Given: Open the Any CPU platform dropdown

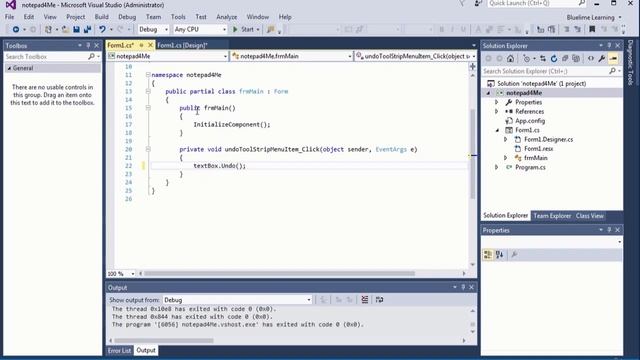Looking at the screenshot, I should click(200, 29).
